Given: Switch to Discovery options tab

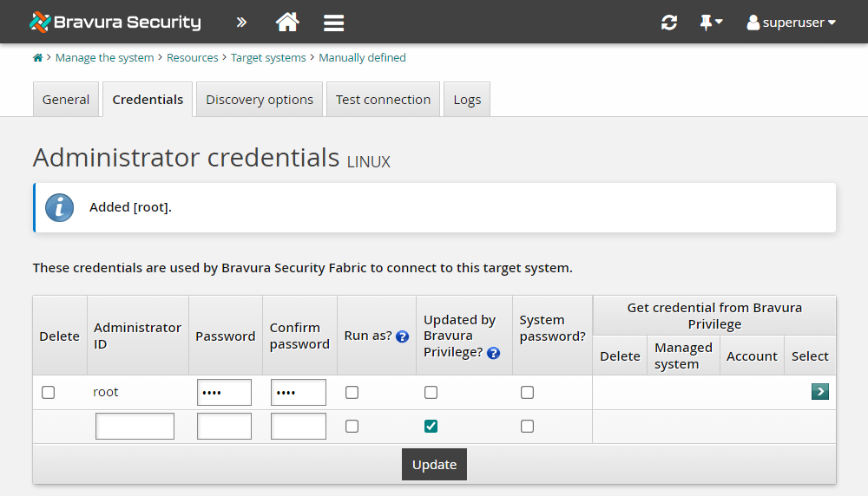Looking at the screenshot, I should click(x=260, y=100).
